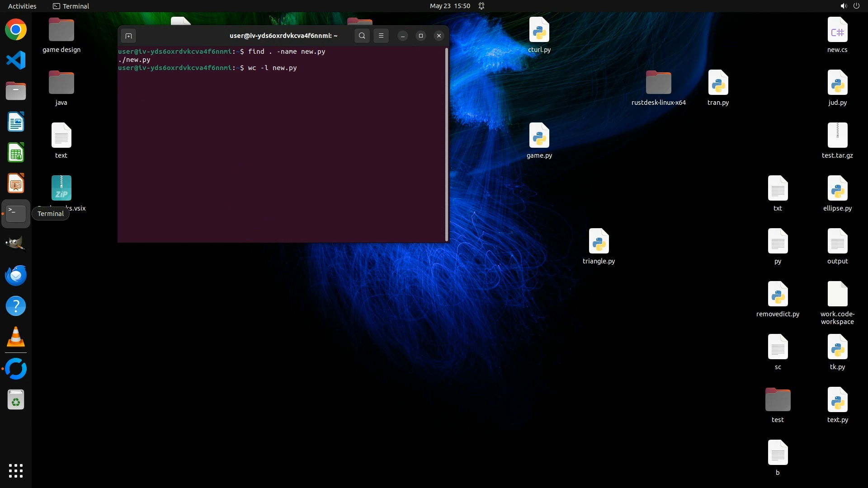Launch Google Chrome from the dock
Image resolution: width=868 pixels, height=488 pixels.
click(16, 30)
